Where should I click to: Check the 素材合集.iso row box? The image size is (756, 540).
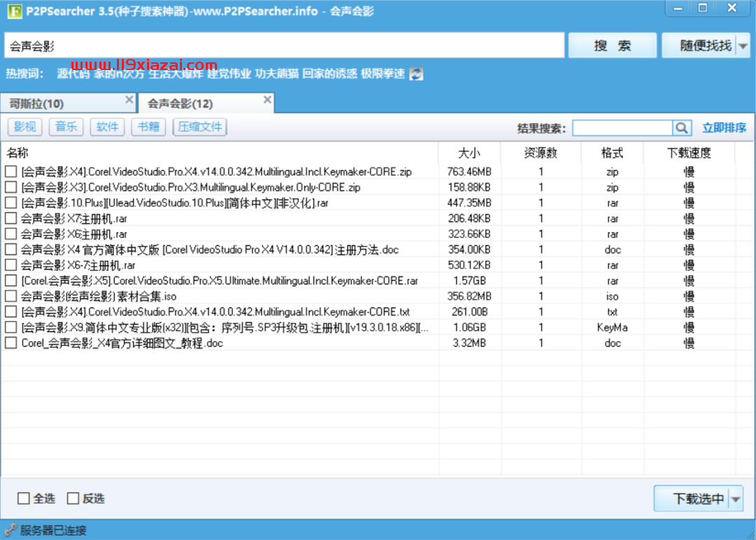click(11, 296)
